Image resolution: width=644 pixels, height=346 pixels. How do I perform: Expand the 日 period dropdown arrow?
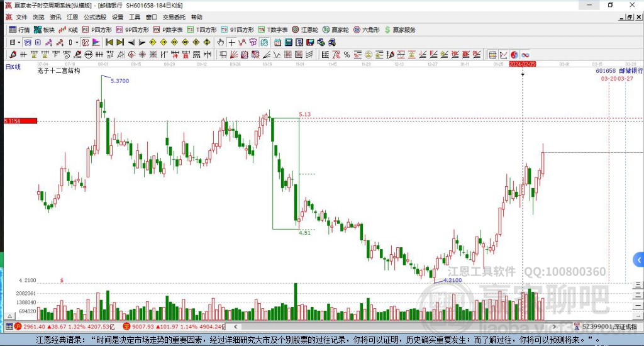pos(19,42)
